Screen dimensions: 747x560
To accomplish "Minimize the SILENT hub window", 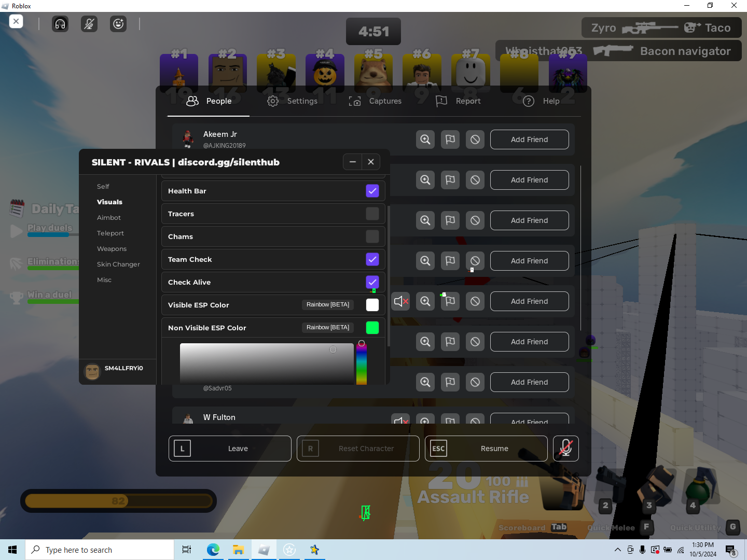I will coord(353,162).
